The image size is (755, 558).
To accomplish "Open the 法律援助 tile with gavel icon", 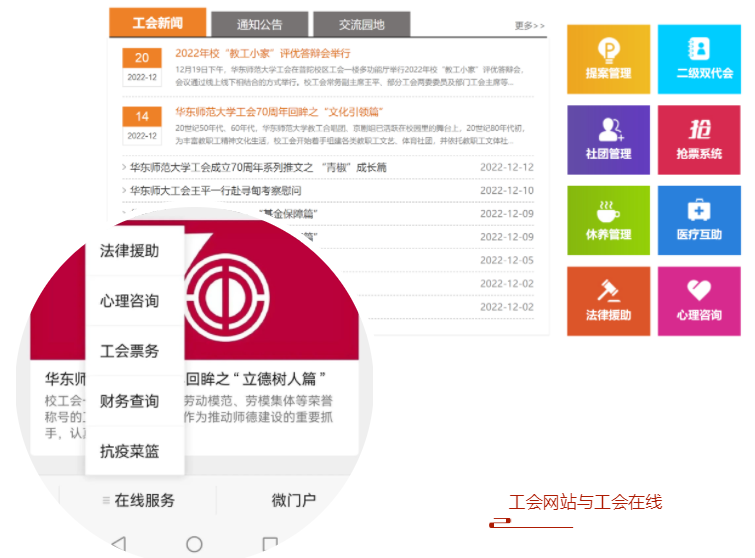I will (608, 301).
